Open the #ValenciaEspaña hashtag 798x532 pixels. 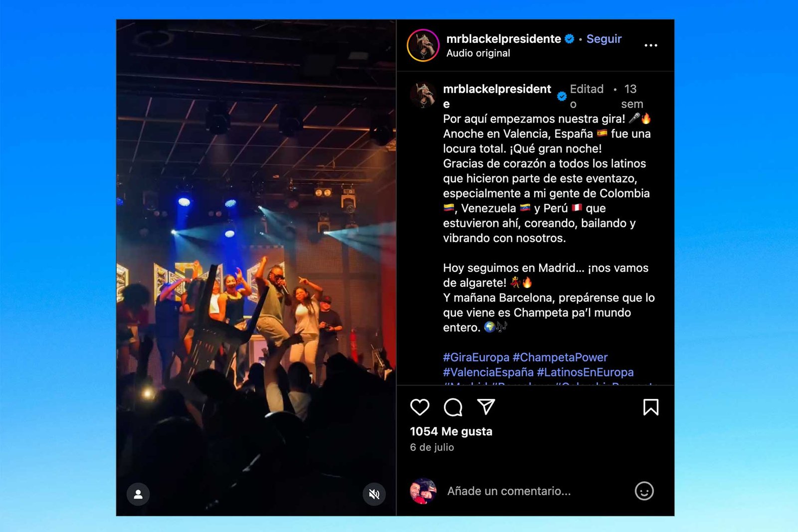point(488,372)
